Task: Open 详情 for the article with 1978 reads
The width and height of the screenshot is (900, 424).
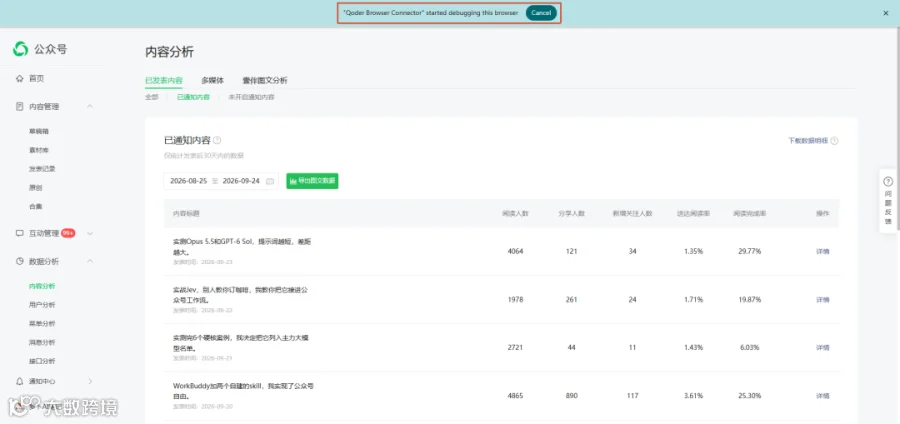Action: (823, 299)
